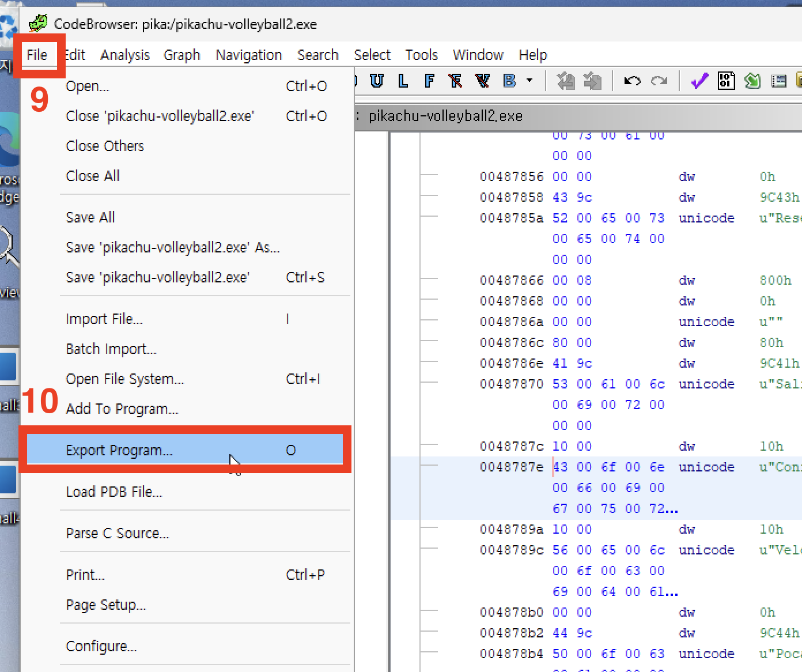Click address 00487868 in the listing
Viewport: 802px width, 672px height.
tap(512, 301)
